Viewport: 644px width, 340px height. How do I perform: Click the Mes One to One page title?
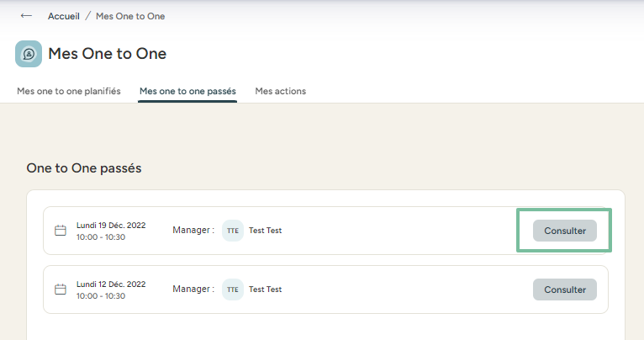pos(108,54)
